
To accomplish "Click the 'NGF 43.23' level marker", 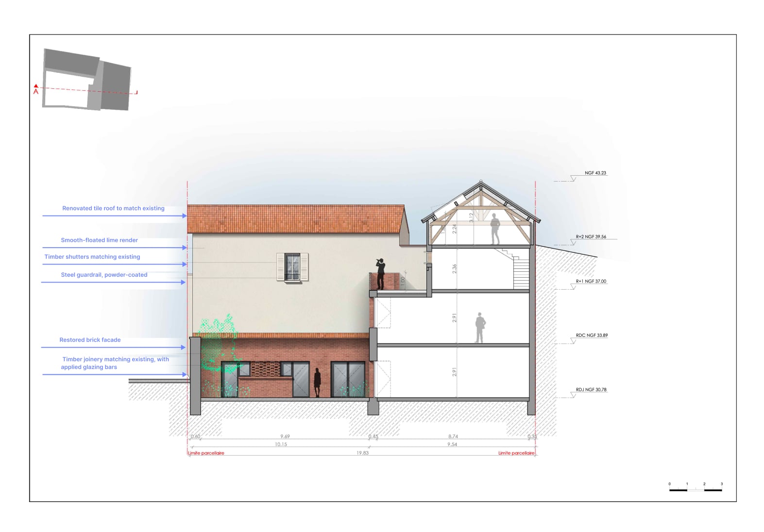I will 595,173.
